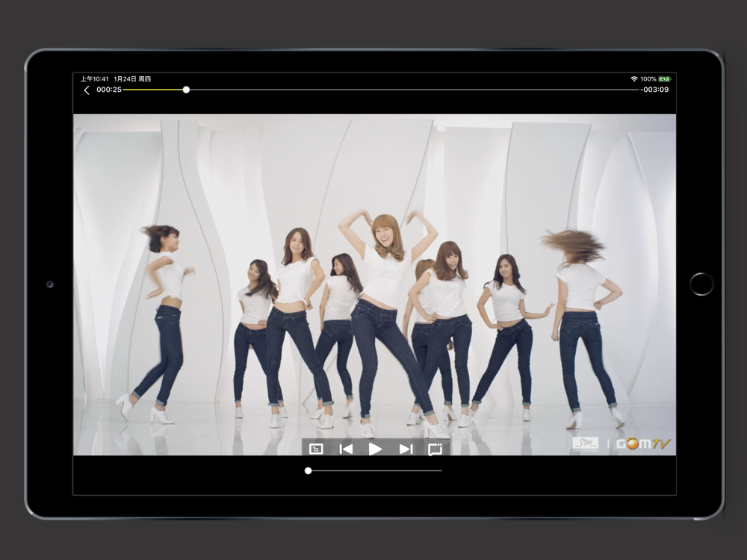Skip to next track
Screen dimensions: 747x560
406,449
